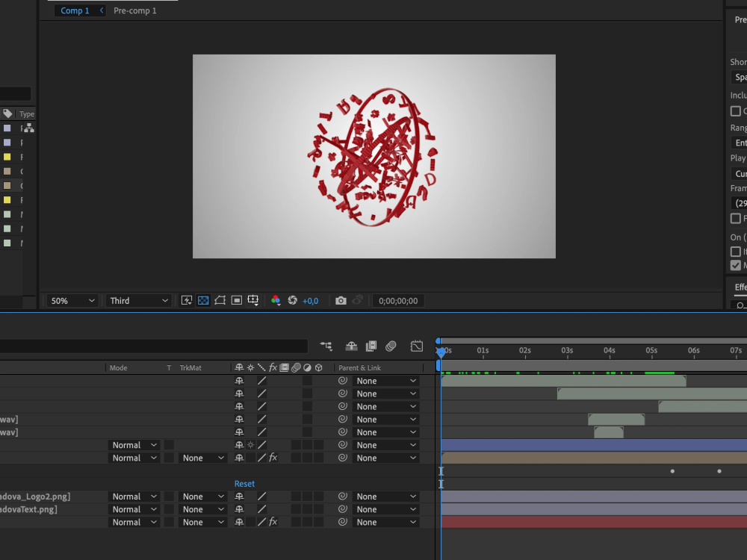Click the flowchart icon in the Project panel

pos(29,128)
